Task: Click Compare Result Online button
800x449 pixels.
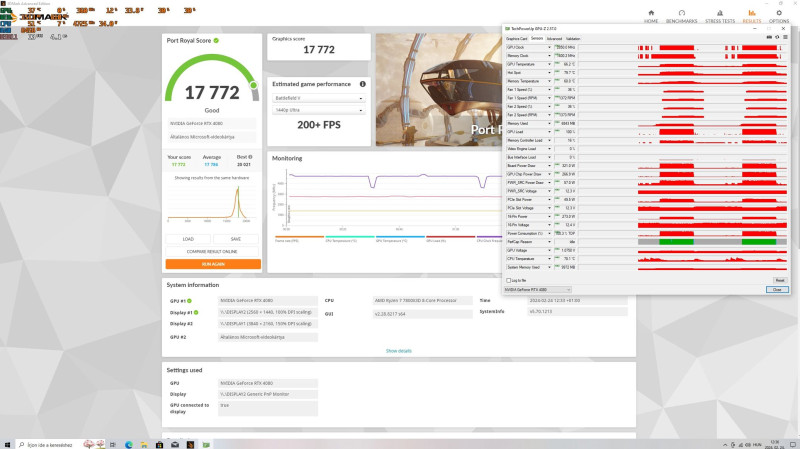Action: tap(212, 252)
